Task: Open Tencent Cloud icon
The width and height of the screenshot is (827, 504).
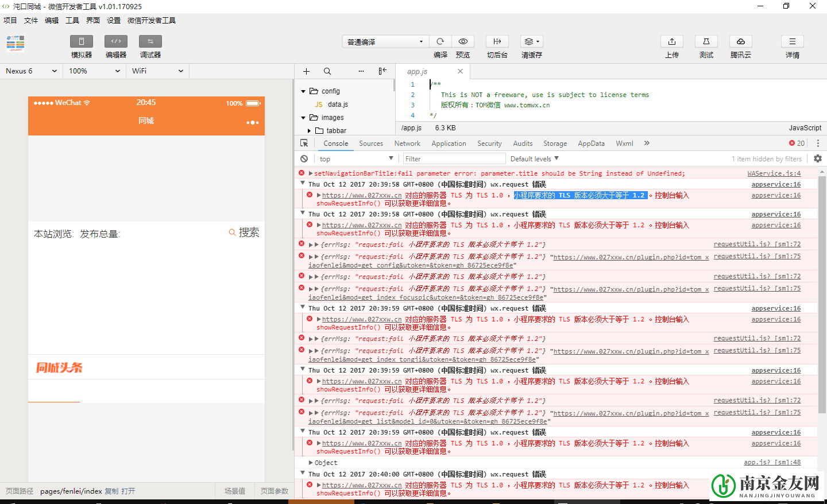Action: (x=741, y=41)
